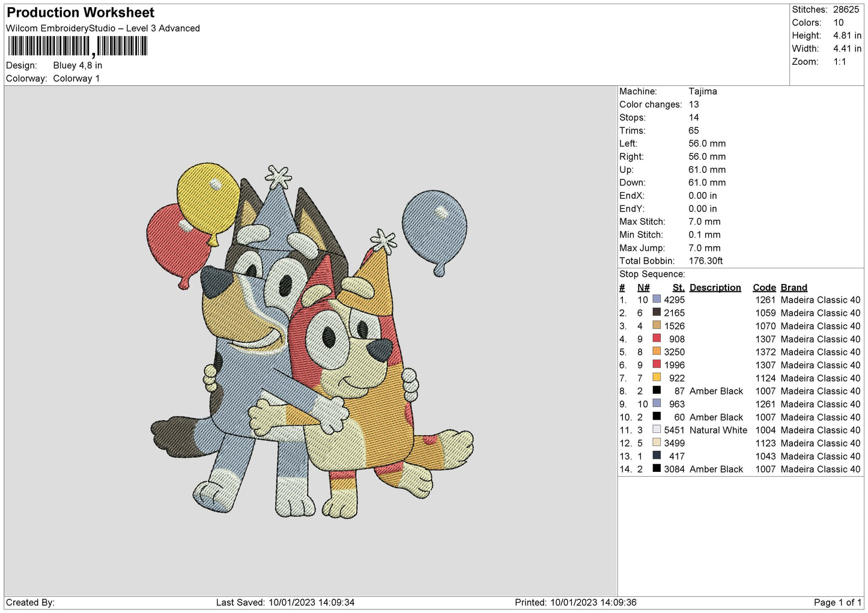Pick the tan swatch with 1526 stitches
This screenshot has width=868, height=613.
[x=657, y=325]
